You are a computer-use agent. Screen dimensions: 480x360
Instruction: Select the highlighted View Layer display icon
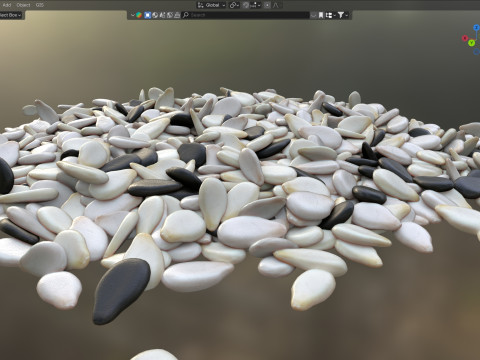click(x=147, y=15)
